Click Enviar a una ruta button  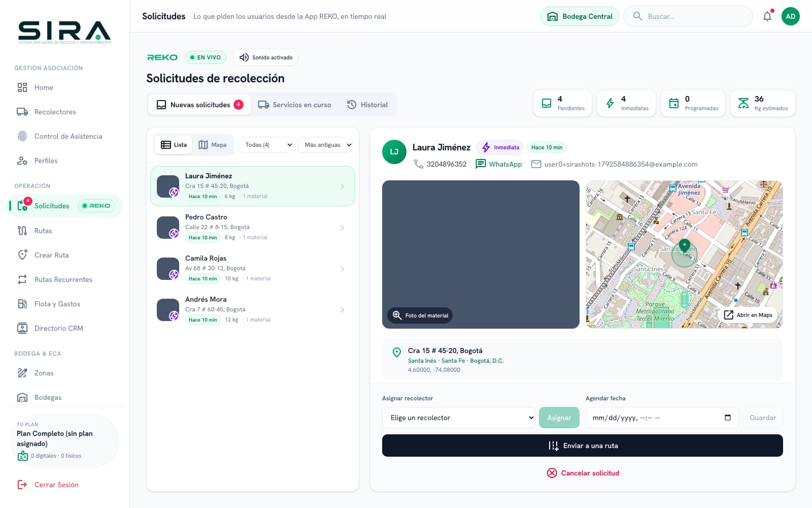583,446
